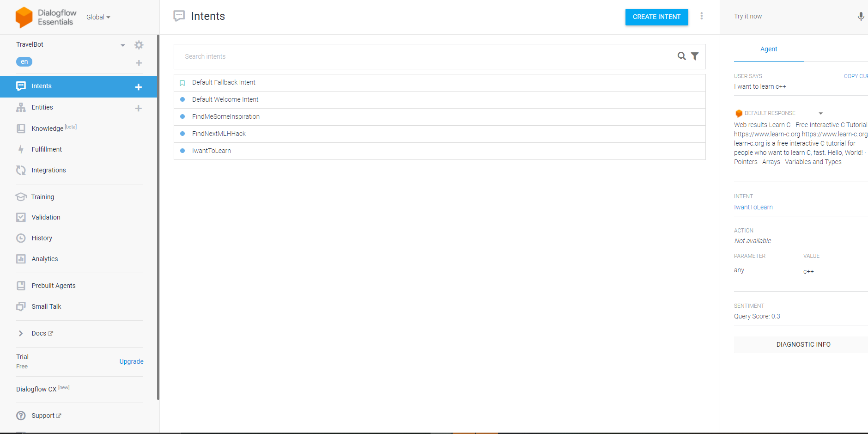Click the Default Fallback Intent bookmark icon

tap(182, 83)
